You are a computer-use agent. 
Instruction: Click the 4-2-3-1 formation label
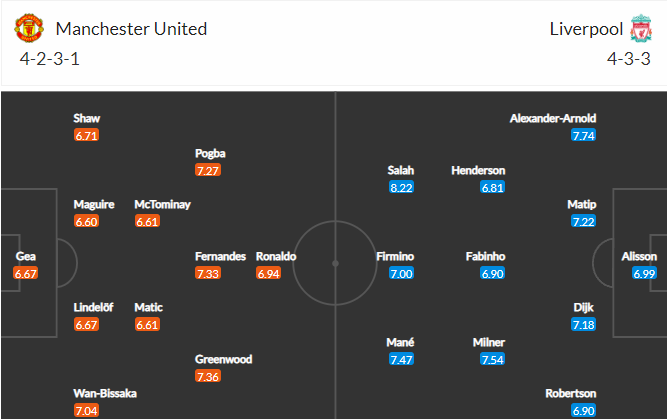tap(49, 59)
